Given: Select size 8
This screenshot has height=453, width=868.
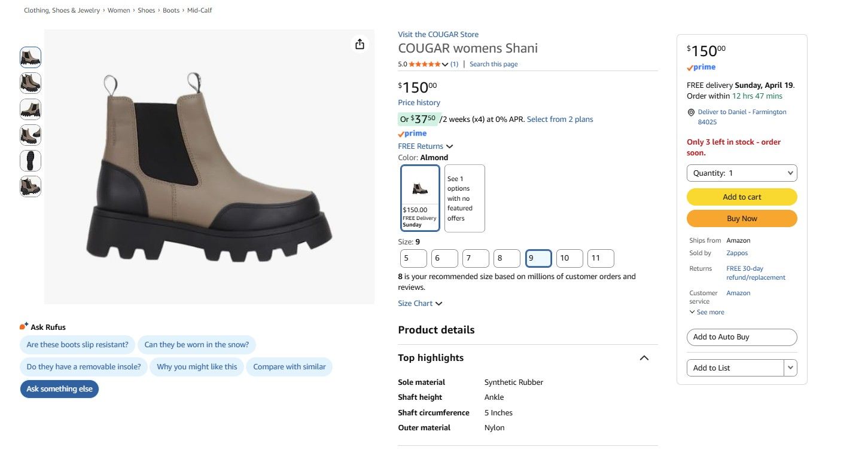Looking at the screenshot, I should 507,258.
